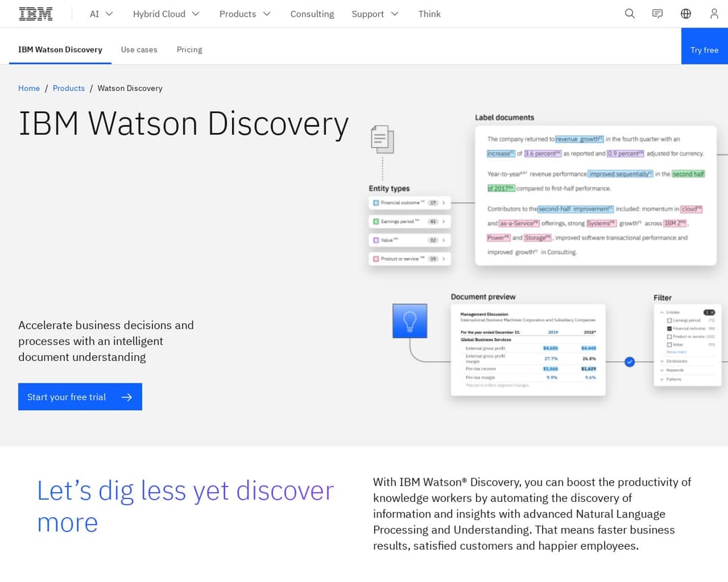Go to Home breadcrumb link
The image size is (728, 582).
[x=29, y=88]
